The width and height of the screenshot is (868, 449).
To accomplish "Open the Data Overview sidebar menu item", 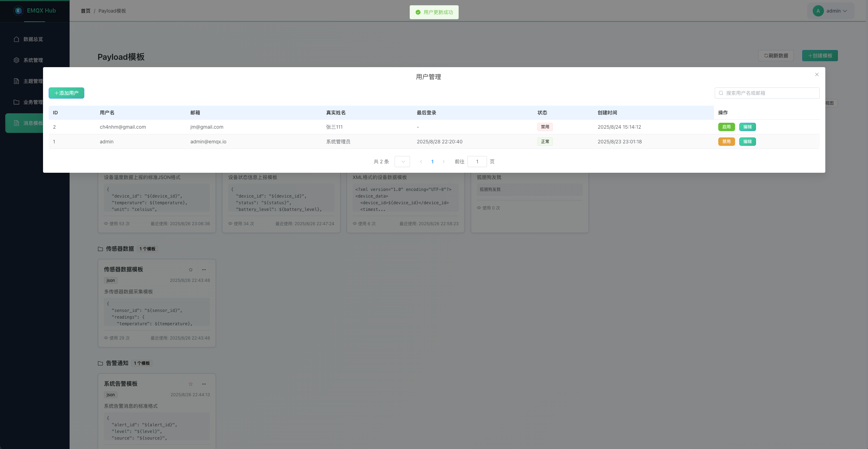I will tap(33, 39).
